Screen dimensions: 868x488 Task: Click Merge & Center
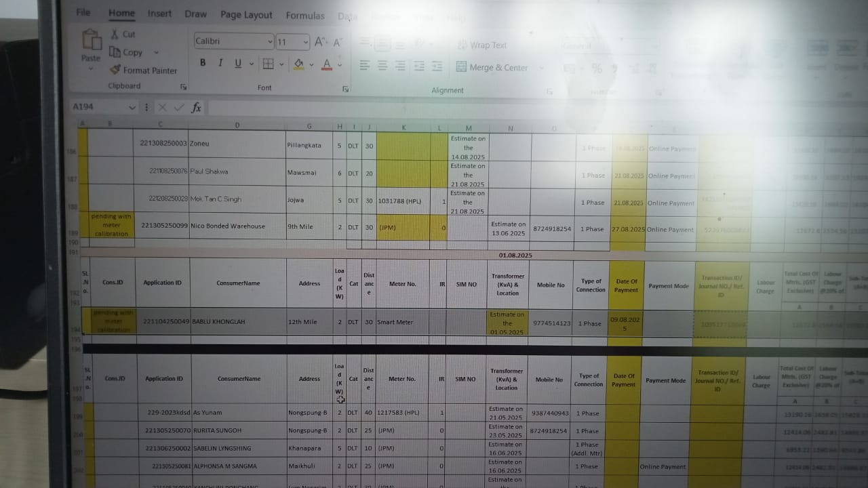click(x=492, y=67)
